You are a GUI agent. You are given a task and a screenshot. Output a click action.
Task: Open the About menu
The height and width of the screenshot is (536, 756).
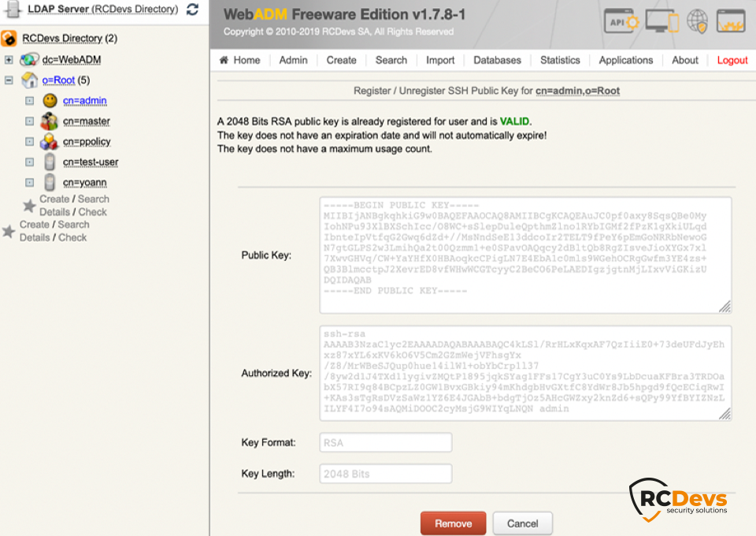click(x=684, y=60)
